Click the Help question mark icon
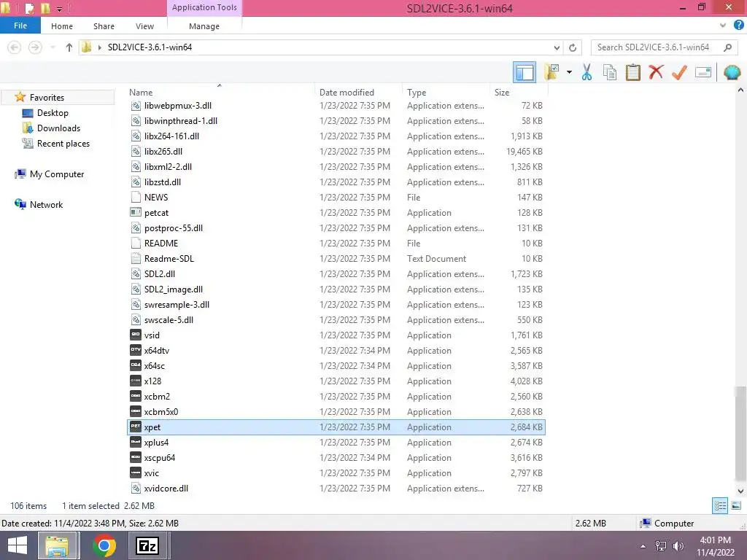Viewport: 747px width, 560px height. pos(738,26)
